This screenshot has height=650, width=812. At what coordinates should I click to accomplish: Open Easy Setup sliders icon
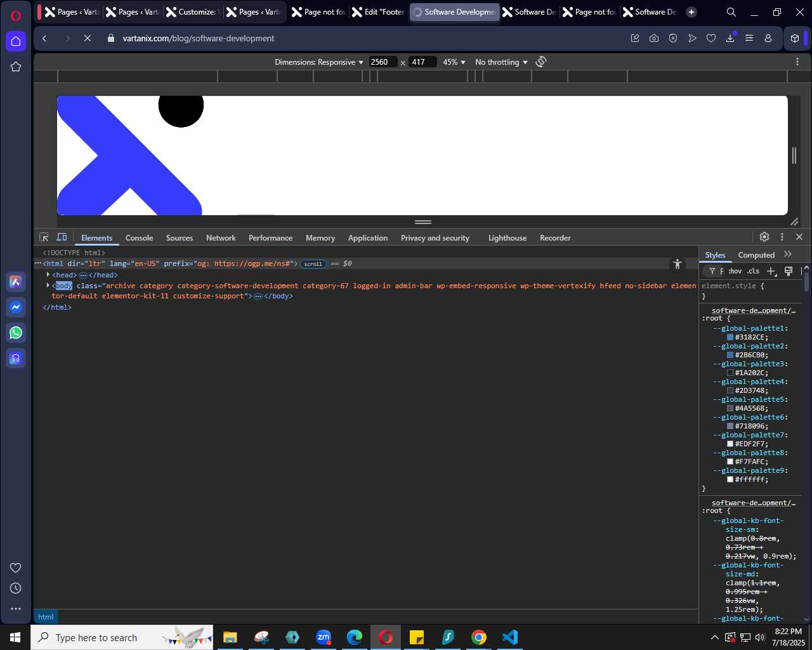click(749, 38)
